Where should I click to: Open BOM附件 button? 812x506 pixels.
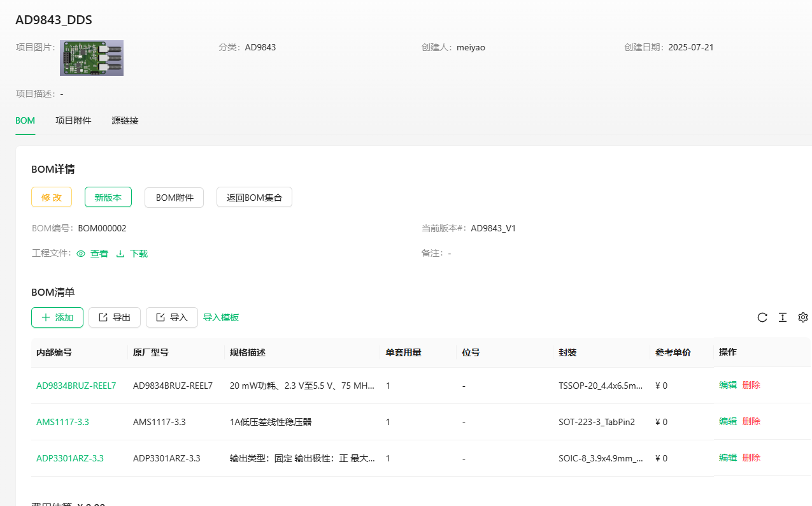(x=175, y=197)
